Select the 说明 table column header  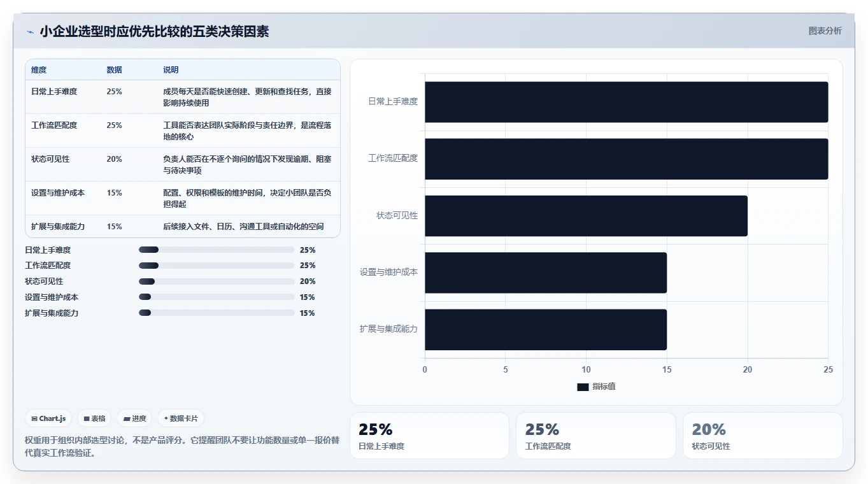coord(171,70)
